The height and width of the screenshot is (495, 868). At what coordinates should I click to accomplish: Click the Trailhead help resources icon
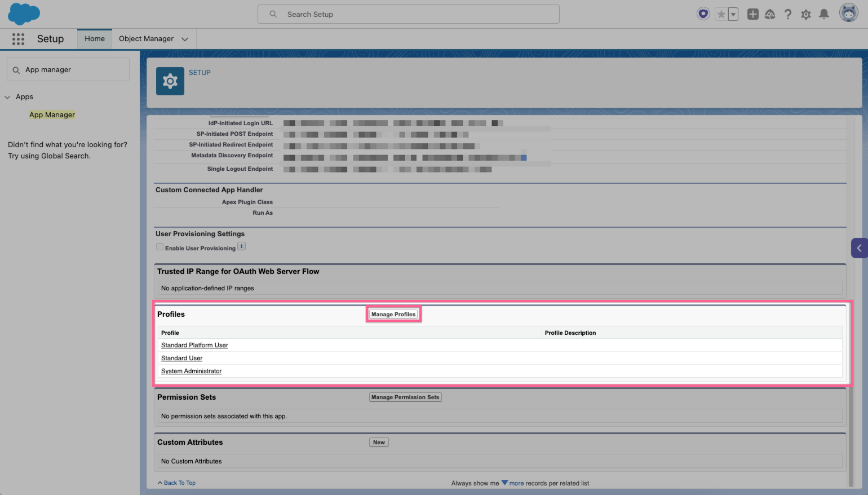coord(770,14)
